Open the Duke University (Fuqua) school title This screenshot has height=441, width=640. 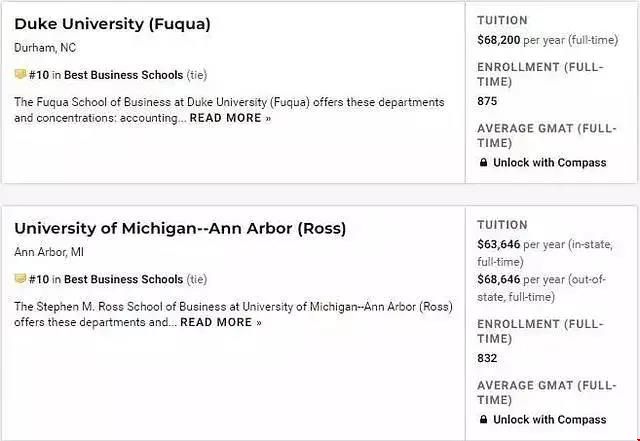pyautogui.click(x=112, y=24)
